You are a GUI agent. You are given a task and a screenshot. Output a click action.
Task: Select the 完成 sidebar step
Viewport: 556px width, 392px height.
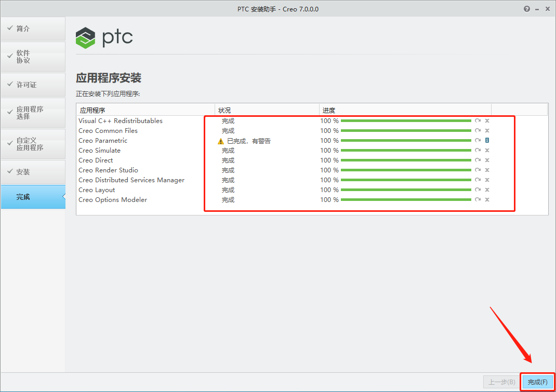coord(33,197)
